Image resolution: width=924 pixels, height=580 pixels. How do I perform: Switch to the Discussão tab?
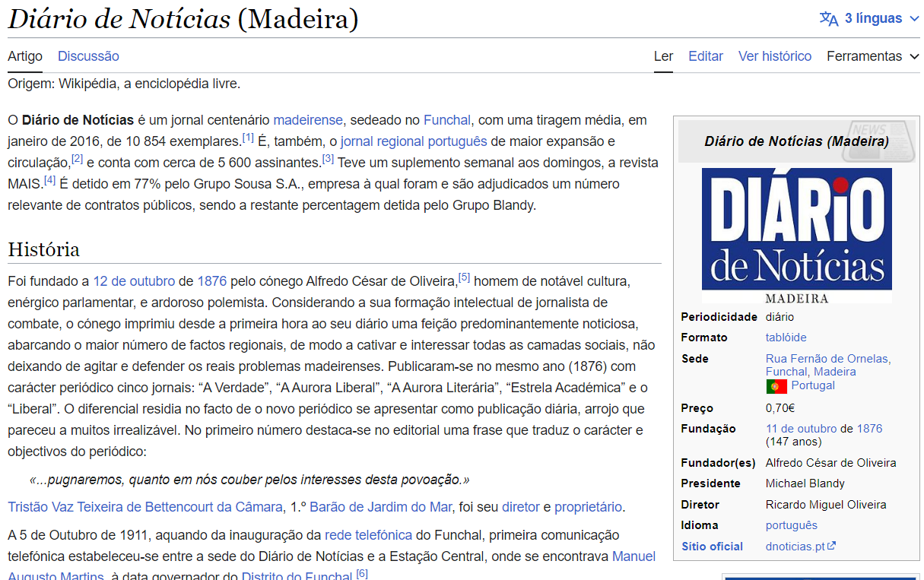(x=88, y=56)
